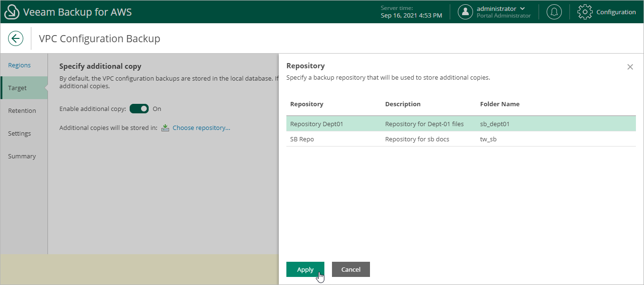Viewport: 644px width, 285px height.
Task: Go to the Regions step
Action: (x=19, y=64)
